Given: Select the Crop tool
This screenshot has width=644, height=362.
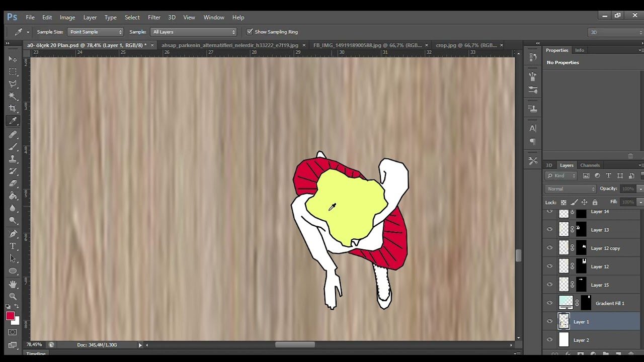Looking at the screenshot, I should (13, 108).
